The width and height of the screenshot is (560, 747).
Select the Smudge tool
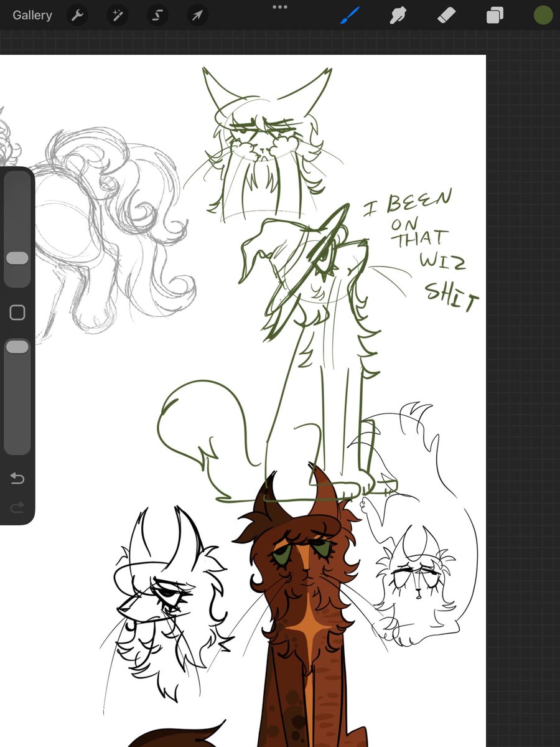click(398, 16)
